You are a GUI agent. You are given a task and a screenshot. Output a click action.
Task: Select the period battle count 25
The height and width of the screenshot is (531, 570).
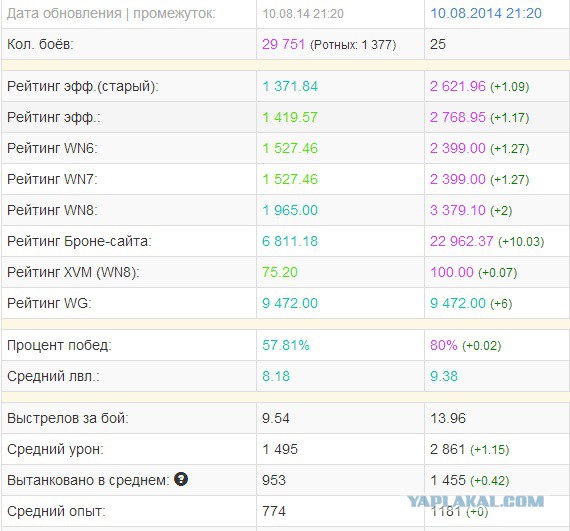(x=438, y=44)
